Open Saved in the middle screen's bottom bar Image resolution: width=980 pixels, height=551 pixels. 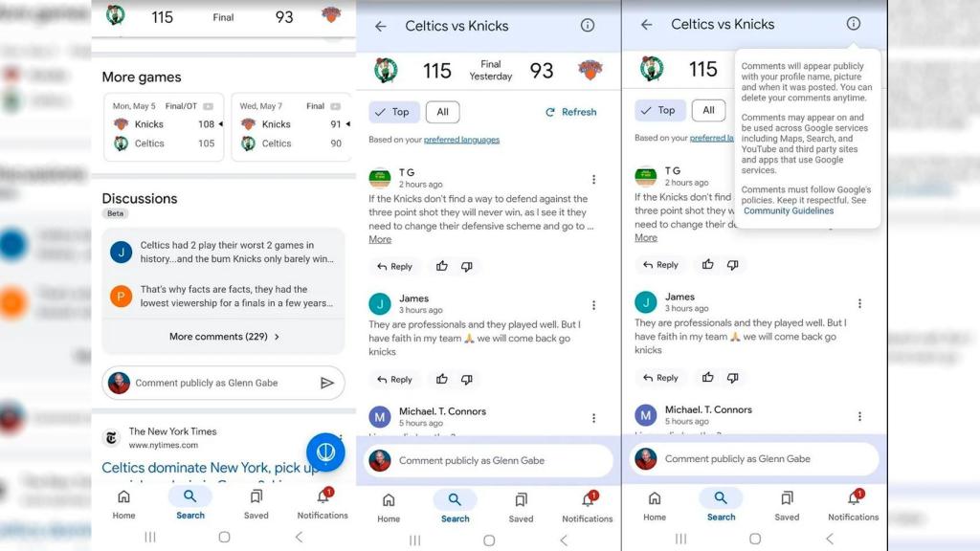point(521,506)
